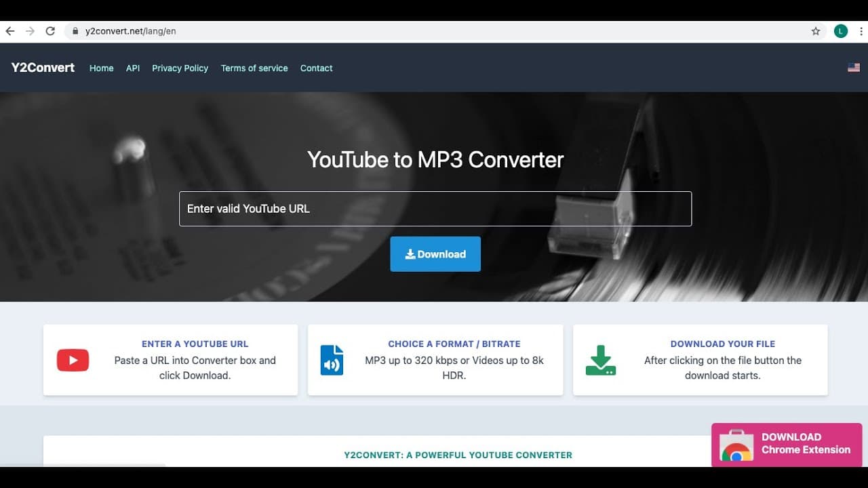The width and height of the screenshot is (868, 488).
Task: Bookmark this page with the star icon
Action: click(x=816, y=31)
